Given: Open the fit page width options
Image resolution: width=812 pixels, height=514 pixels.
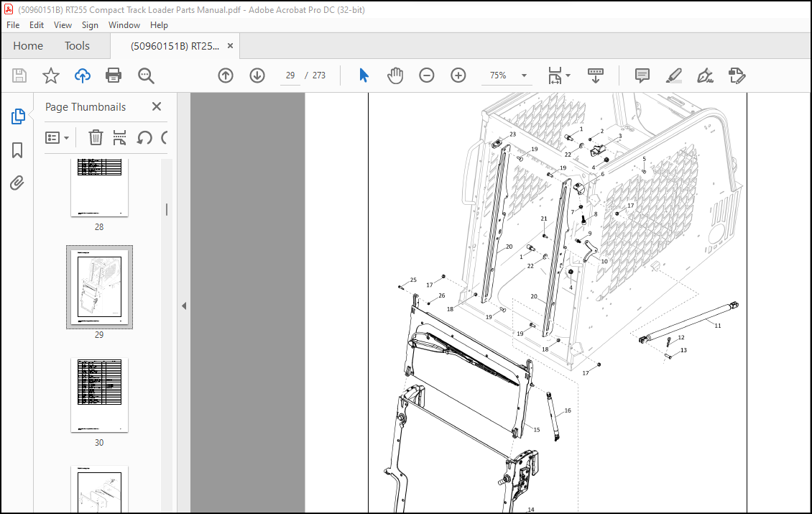Looking at the screenshot, I should click(x=559, y=75).
